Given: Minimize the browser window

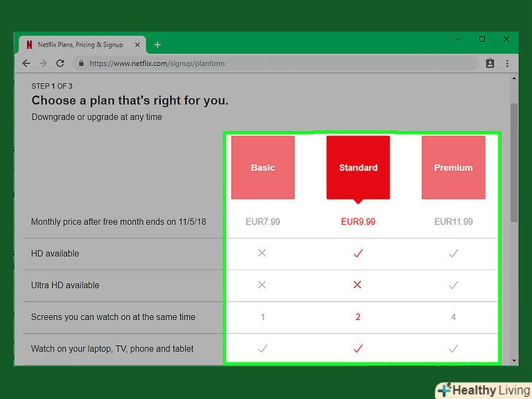Looking at the screenshot, I should [457, 39].
